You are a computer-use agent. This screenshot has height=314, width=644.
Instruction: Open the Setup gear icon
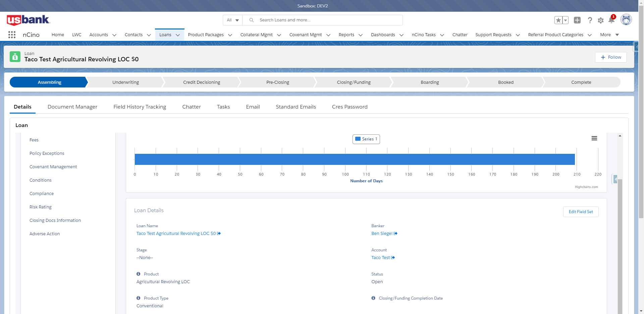pyautogui.click(x=601, y=20)
